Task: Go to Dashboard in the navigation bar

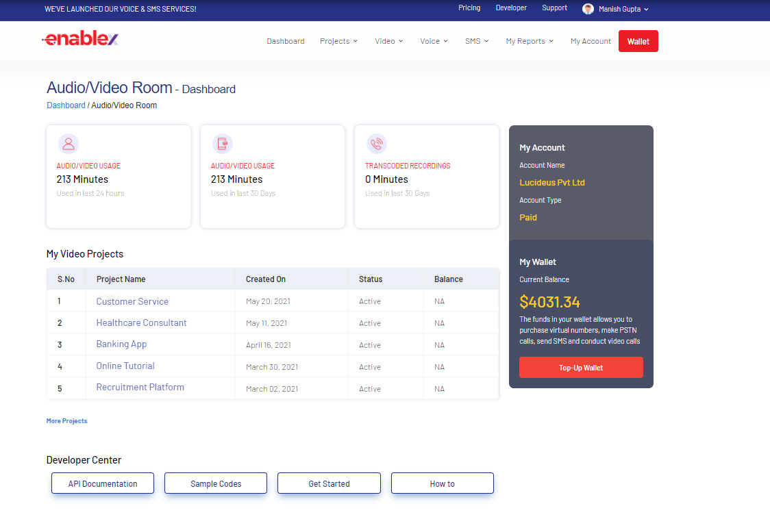Action: [285, 41]
